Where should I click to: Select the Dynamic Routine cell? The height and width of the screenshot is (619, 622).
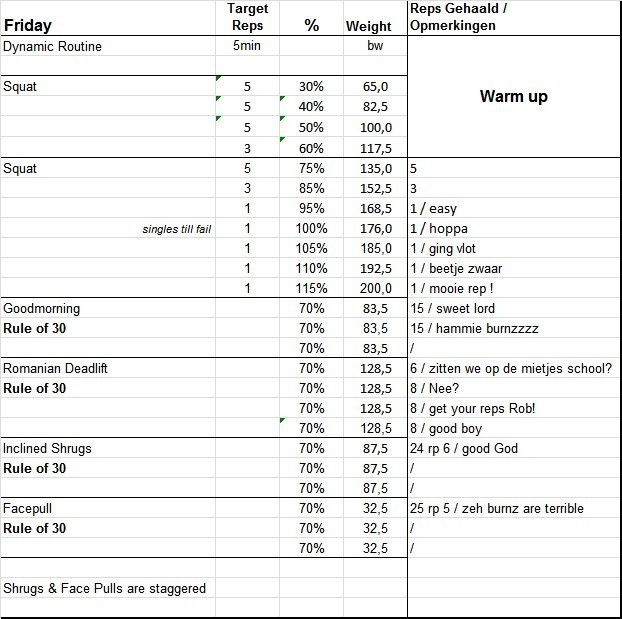coord(53,46)
